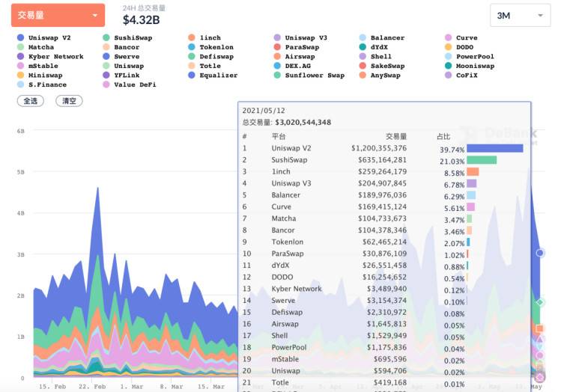Viewport: 561px width, 392px height.
Task: Click the 15. Feb axis label
Action: click(x=52, y=387)
